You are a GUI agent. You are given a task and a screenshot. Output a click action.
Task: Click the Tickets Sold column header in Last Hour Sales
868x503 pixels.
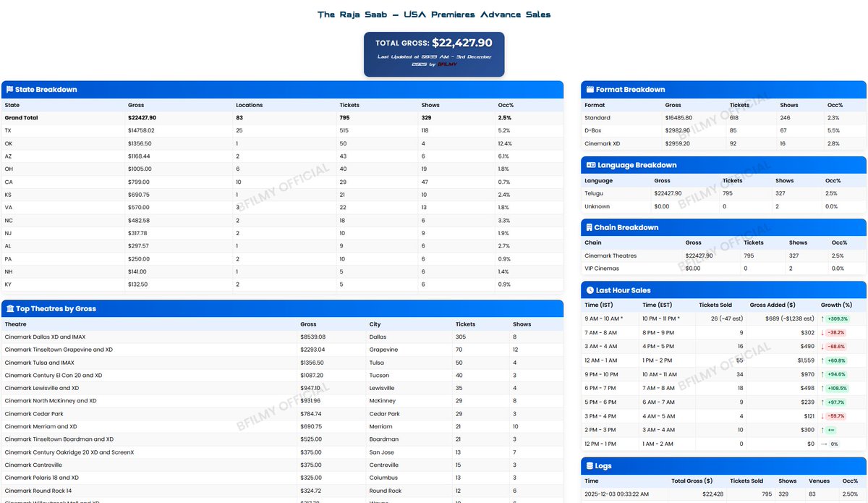tap(715, 305)
